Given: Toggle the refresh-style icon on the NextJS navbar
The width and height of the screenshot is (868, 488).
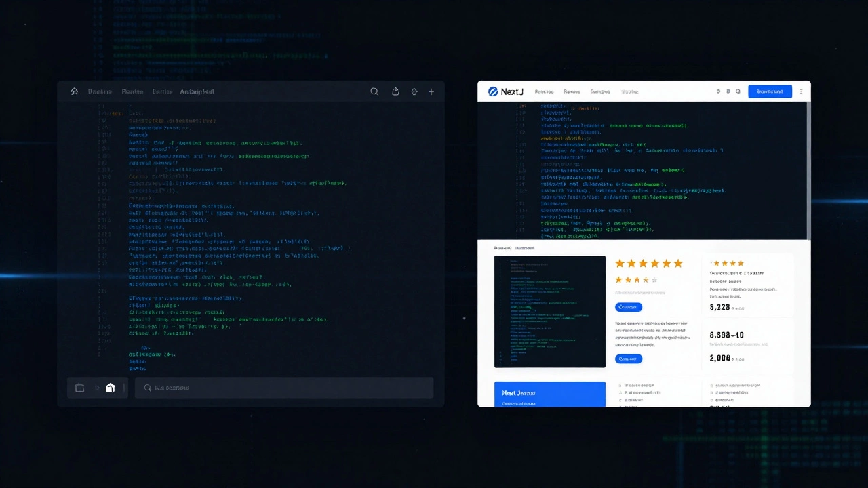Looking at the screenshot, I should tap(718, 91).
